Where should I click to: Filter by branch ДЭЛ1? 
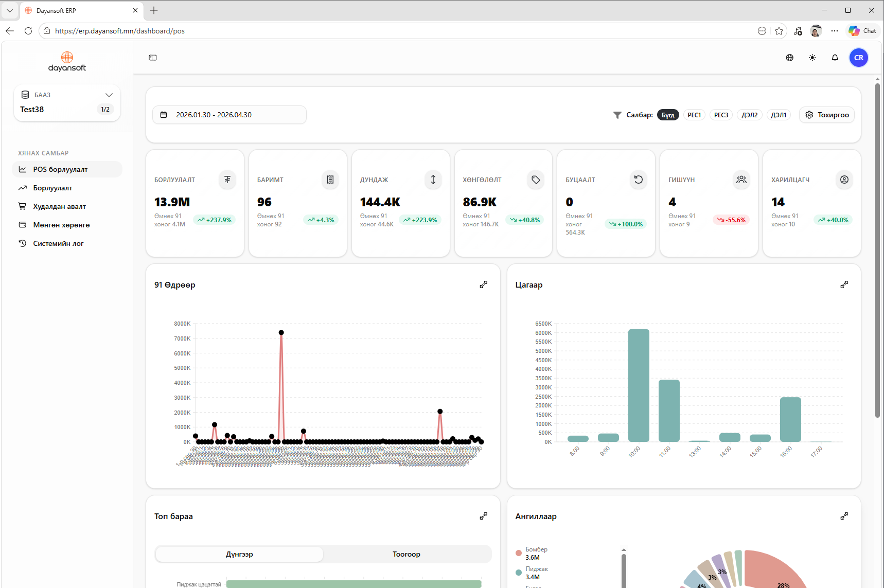point(779,115)
